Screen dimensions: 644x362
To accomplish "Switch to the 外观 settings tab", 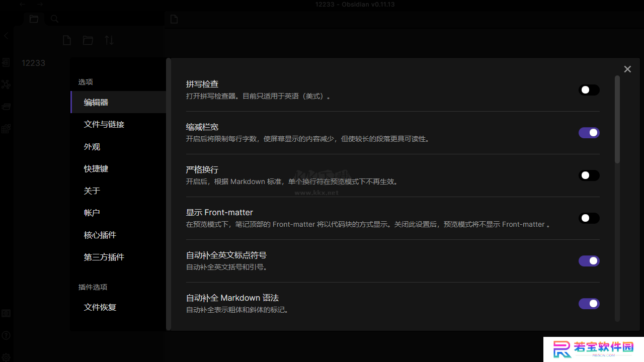I will point(118,146).
